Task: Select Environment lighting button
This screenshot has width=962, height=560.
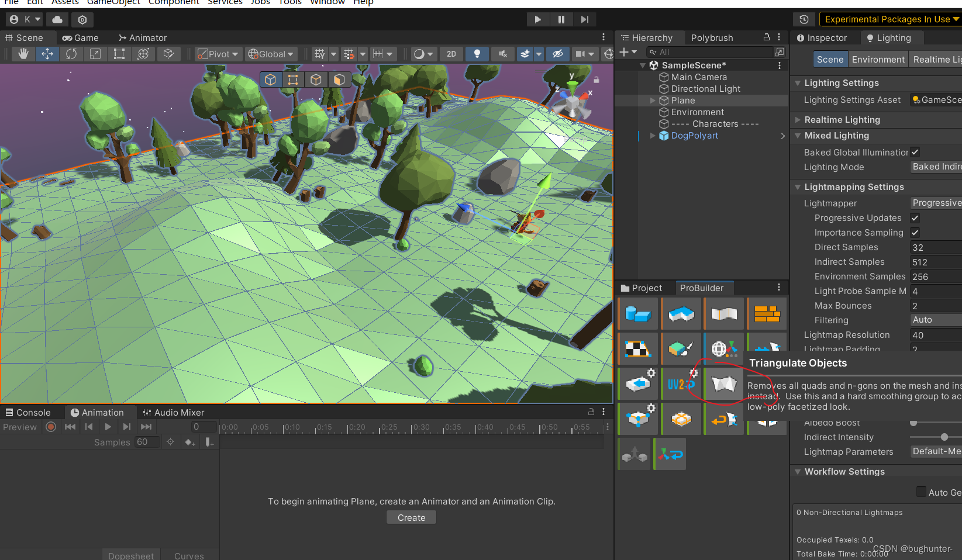Action: click(x=878, y=60)
